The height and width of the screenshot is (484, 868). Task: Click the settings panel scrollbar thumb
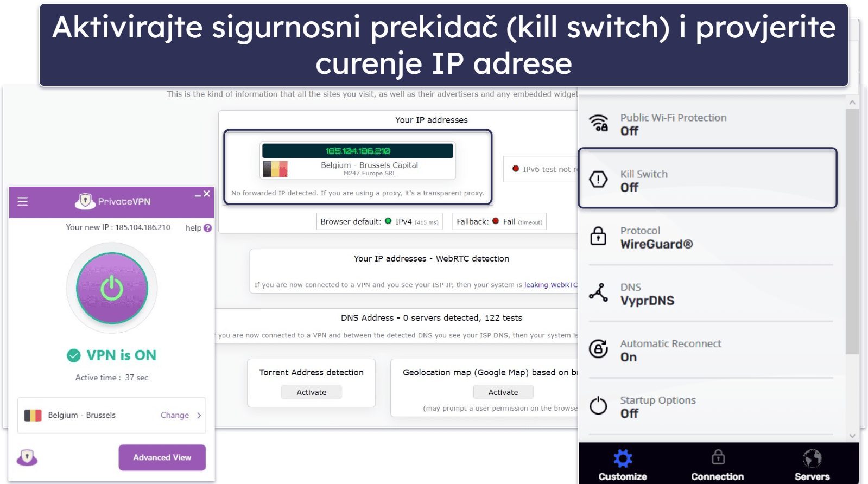point(852,231)
